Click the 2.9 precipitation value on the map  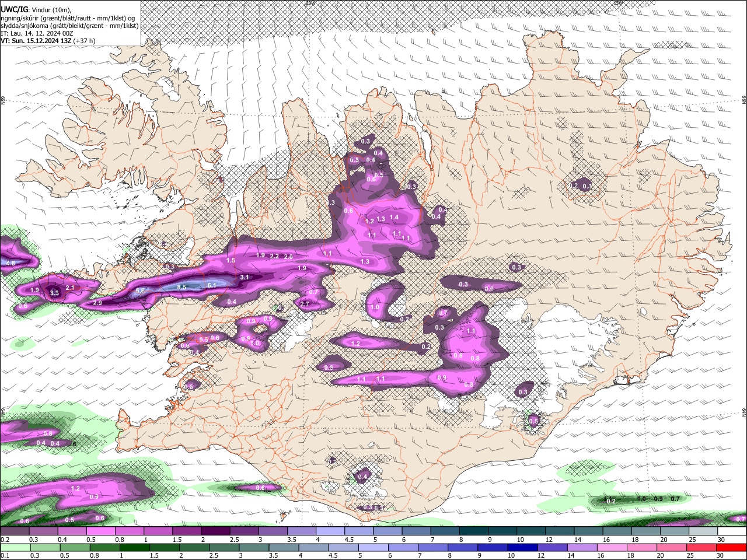(97, 303)
